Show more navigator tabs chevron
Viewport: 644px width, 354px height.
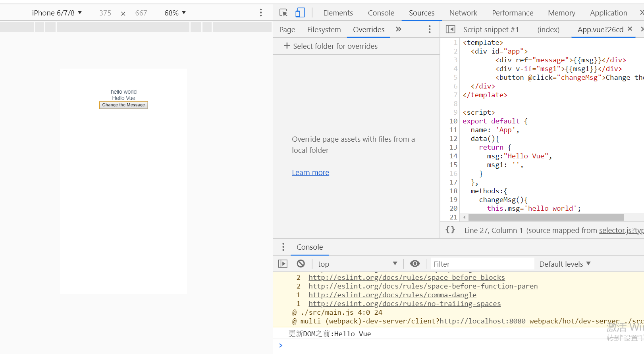[399, 29]
